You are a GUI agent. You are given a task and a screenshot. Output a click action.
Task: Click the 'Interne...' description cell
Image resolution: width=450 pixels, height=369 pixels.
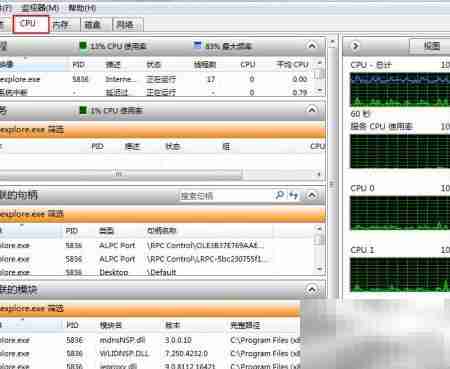[x=120, y=79]
